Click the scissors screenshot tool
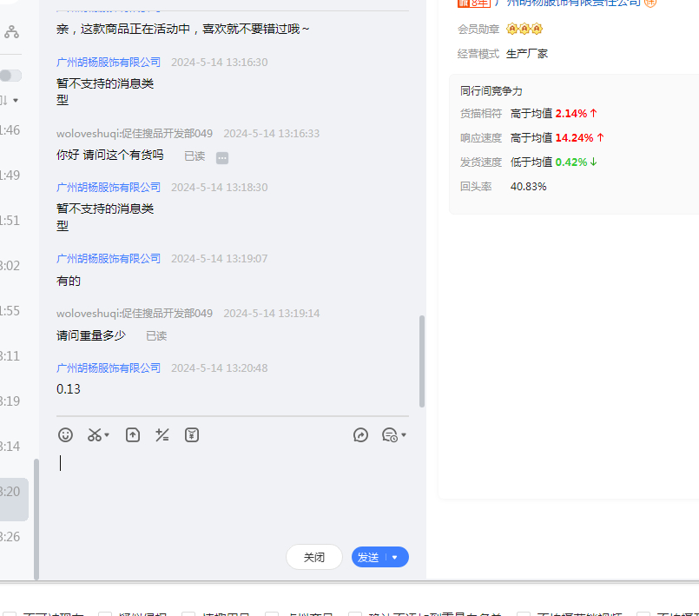This screenshot has width=699, height=616. [95, 435]
